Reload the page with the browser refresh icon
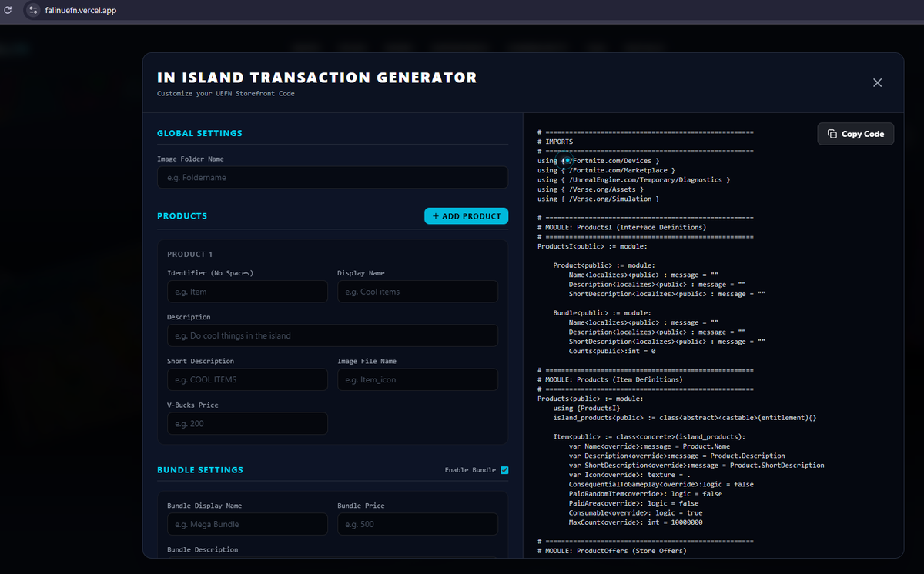Viewport: 924px width, 574px height. (x=8, y=11)
